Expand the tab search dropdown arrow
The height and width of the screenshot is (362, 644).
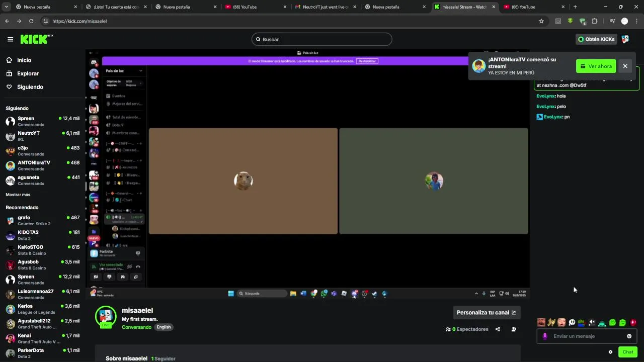click(x=6, y=7)
